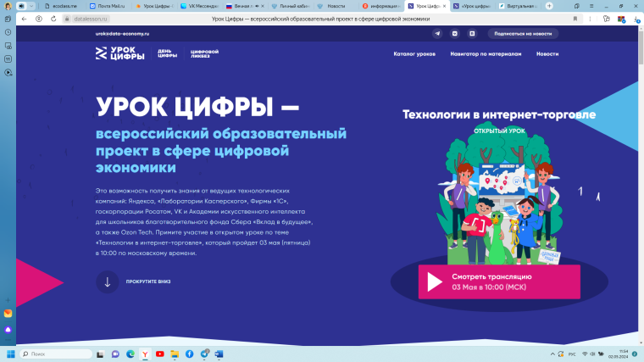The width and height of the screenshot is (644, 362).
Task: Reload the page with refresh icon
Action: click(x=53, y=19)
